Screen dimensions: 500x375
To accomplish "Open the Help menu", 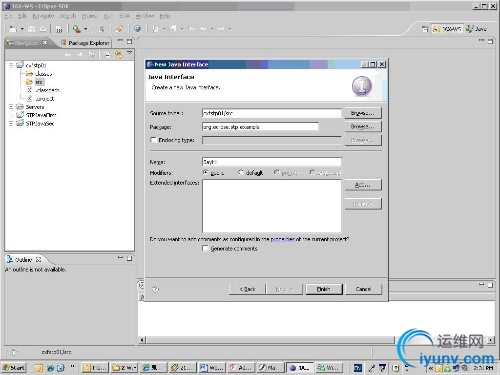I will (x=165, y=16).
